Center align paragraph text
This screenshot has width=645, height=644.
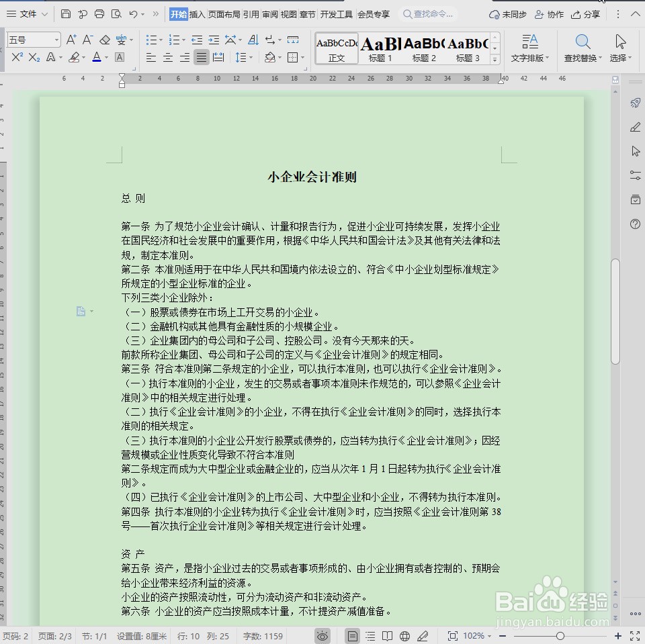(168, 57)
